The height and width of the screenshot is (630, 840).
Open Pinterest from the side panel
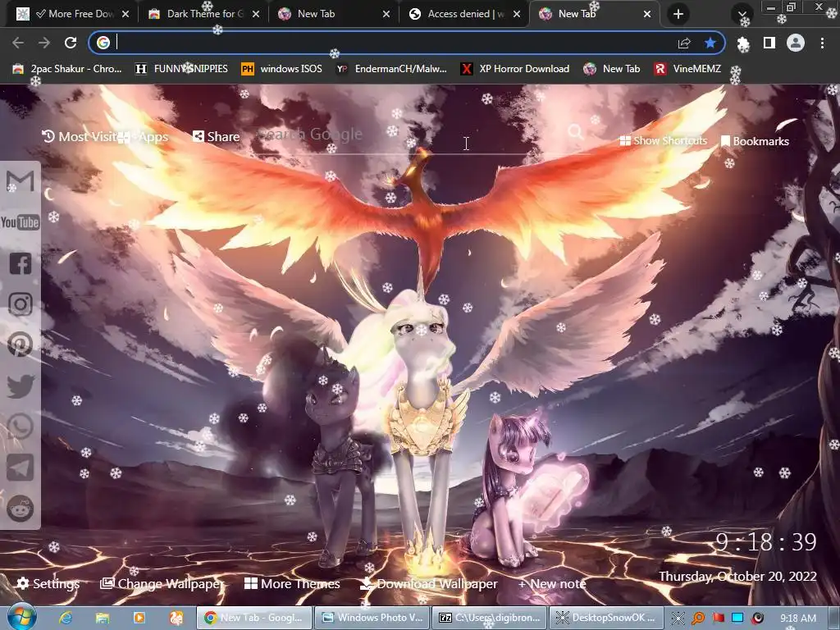click(20, 345)
